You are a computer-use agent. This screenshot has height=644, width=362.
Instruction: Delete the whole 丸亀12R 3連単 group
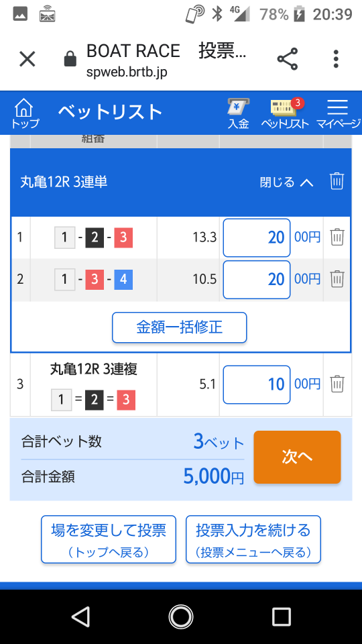[337, 181]
